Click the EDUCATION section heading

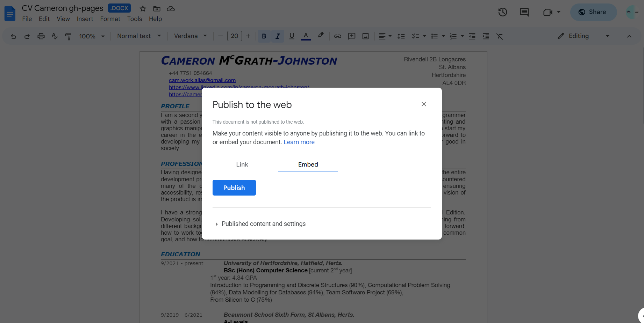tap(180, 254)
